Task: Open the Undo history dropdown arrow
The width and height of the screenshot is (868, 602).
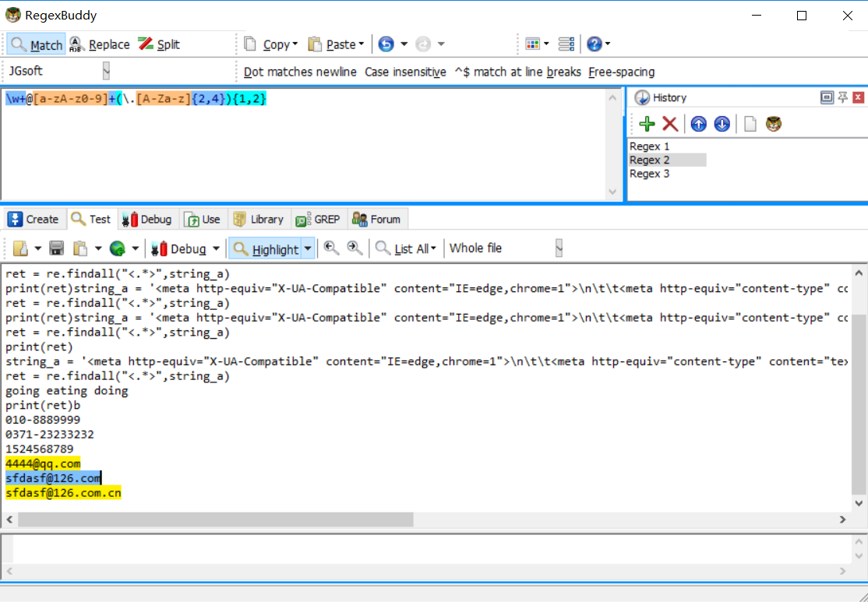Action: coord(404,44)
